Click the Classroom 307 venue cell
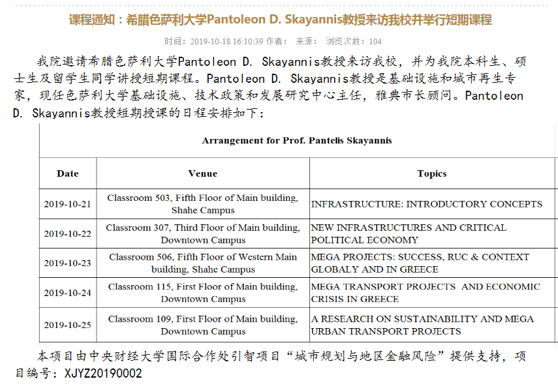Screen dimensions: 558x392 (x=203, y=234)
